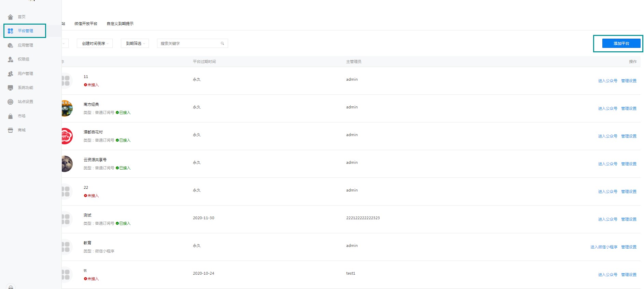This screenshot has width=644, height=289.
Task: Open 市场 in the sidebar
Action: coord(22,116)
